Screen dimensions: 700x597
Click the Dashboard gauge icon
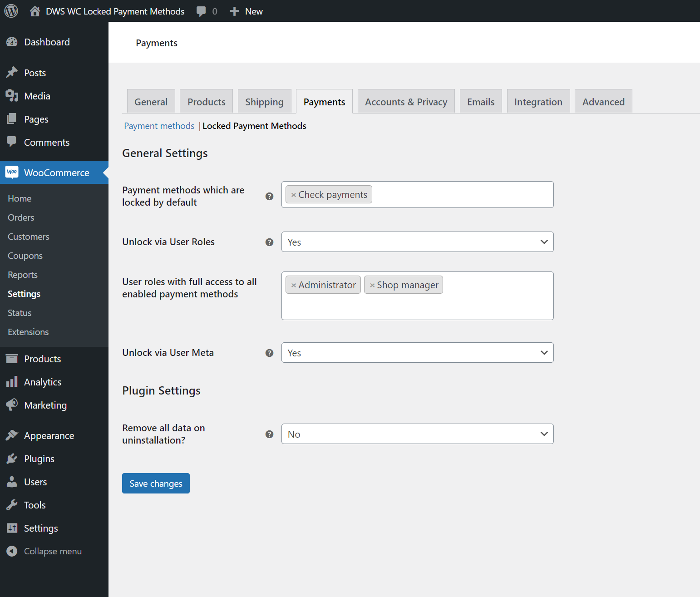pyautogui.click(x=12, y=42)
